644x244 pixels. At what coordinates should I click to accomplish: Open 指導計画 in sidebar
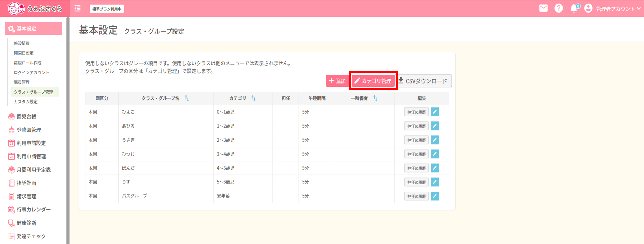pos(26,183)
